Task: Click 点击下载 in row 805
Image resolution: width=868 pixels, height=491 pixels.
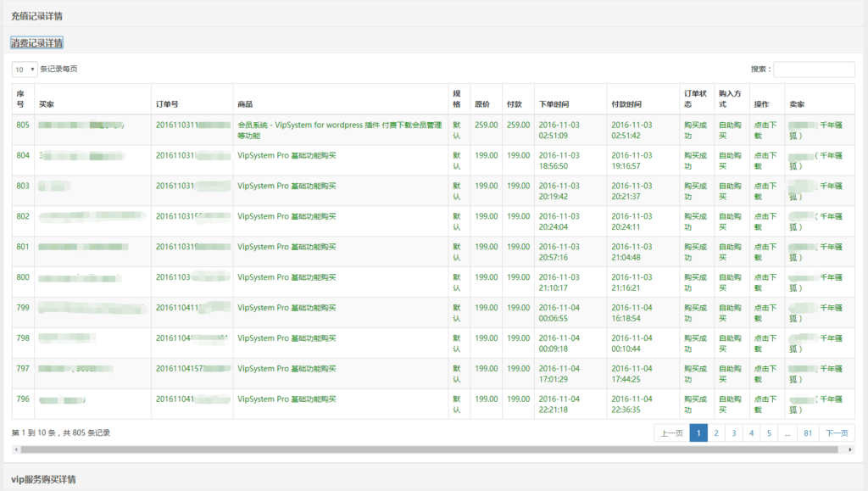Action: click(765, 130)
